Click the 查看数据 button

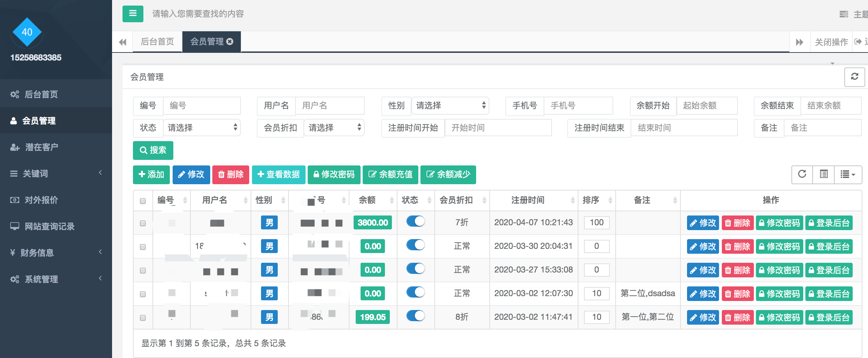278,174
